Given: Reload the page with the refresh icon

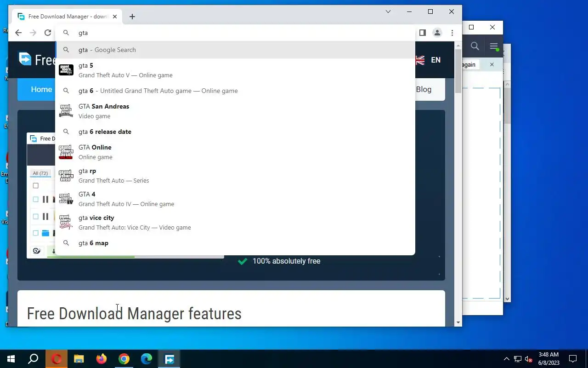Looking at the screenshot, I should [48, 33].
